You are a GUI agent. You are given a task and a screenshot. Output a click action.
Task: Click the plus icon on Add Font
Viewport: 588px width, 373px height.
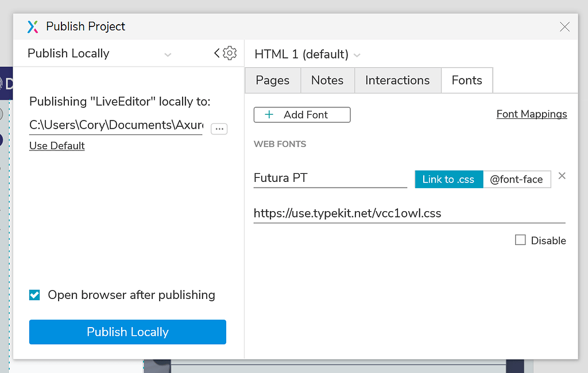pyautogui.click(x=268, y=115)
